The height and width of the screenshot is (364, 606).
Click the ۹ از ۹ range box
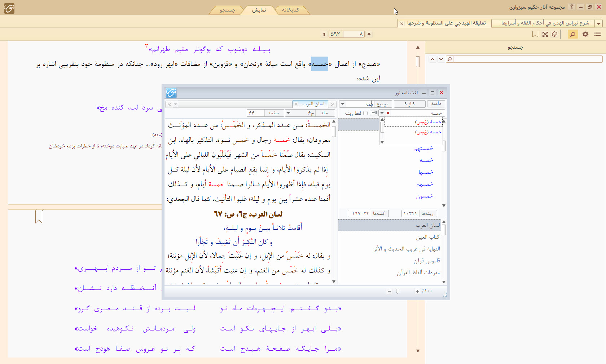tap(410, 104)
